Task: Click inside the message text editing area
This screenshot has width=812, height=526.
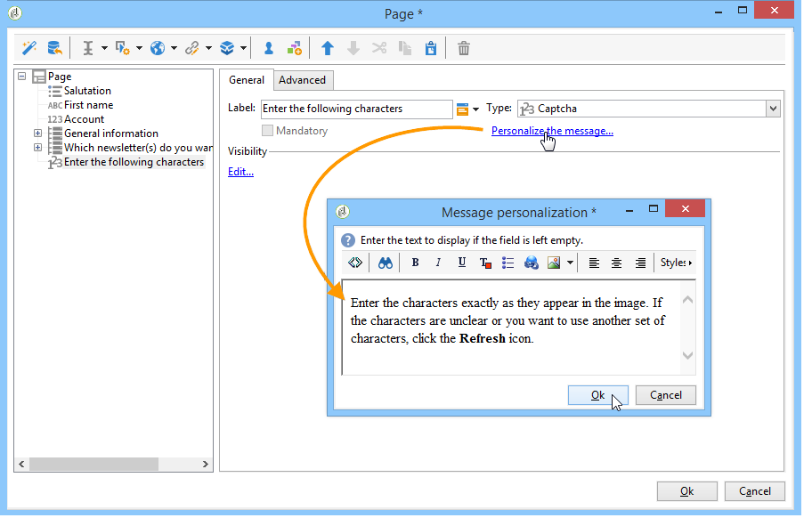Action: point(511,328)
